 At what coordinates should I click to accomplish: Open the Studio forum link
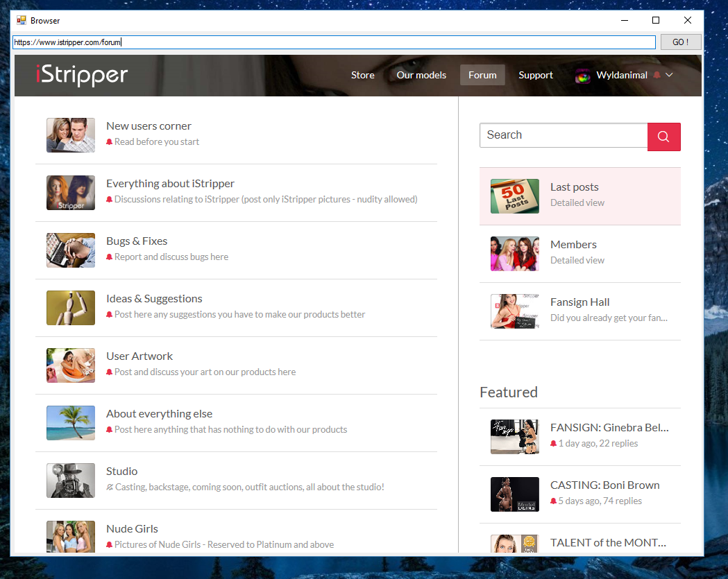[x=121, y=471]
